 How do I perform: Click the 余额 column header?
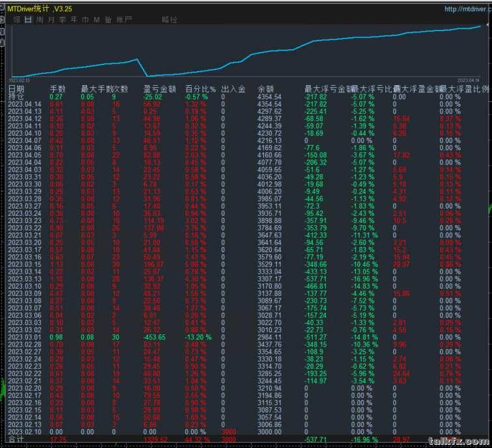point(266,89)
